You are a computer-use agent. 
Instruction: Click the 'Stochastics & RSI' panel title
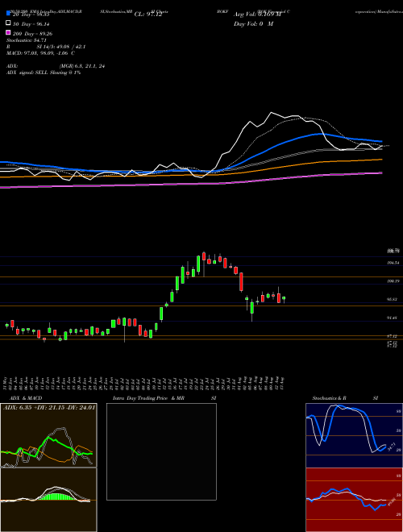[345, 398]
